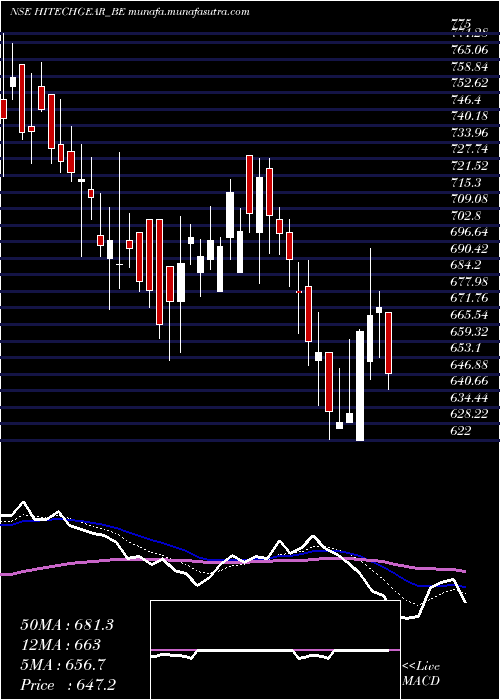500x700 pixels.
Task: Click the 634.44 price axis label
Action: [x=470, y=397]
